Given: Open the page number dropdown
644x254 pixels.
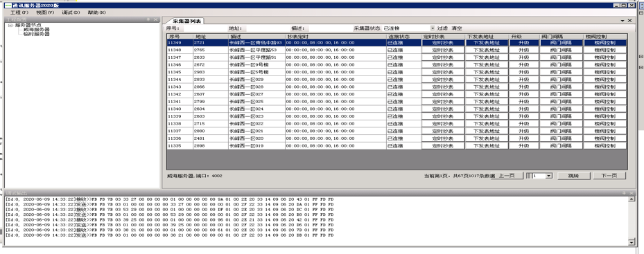Looking at the screenshot, I should tap(549, 176).
